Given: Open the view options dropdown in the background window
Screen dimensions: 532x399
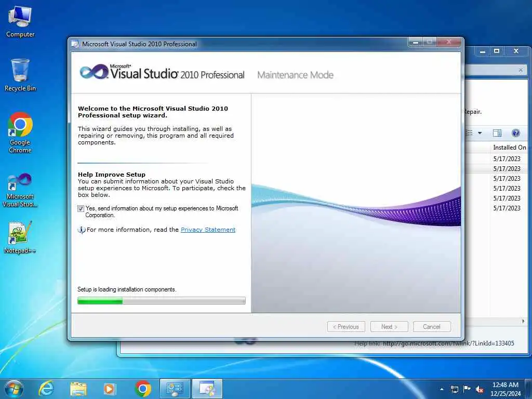Looking at the screenshot, I should [x=480, y=133].
